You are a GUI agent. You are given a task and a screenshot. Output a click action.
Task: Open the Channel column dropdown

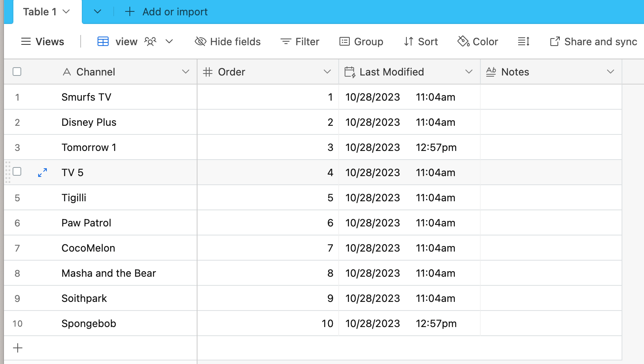pos(186,72)
